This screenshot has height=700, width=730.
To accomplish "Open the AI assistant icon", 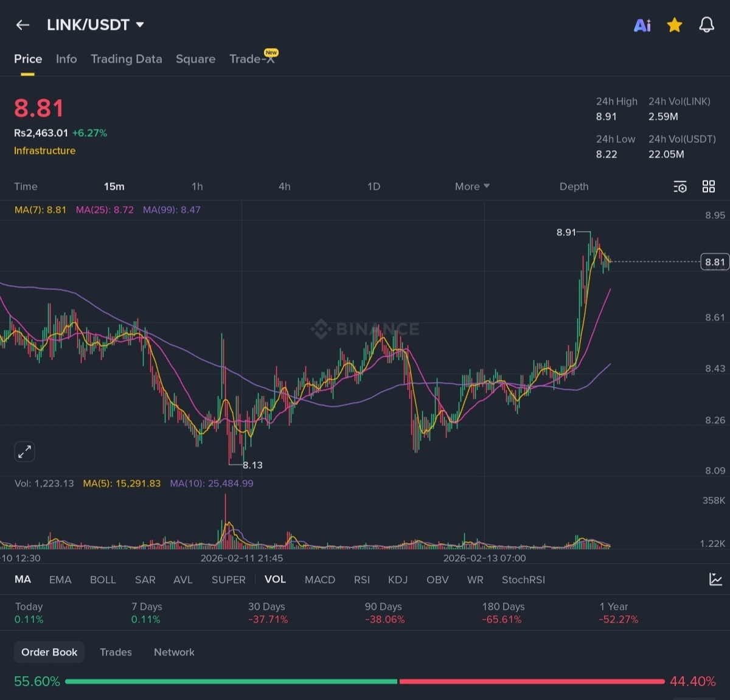I will [x=642, y=25].
